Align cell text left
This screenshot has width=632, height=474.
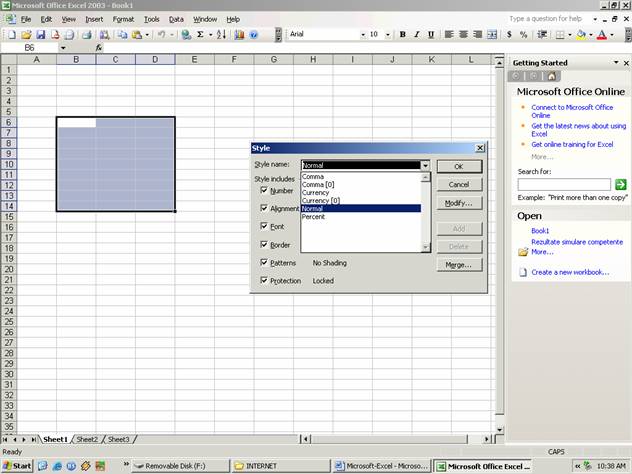pos(449,35)
